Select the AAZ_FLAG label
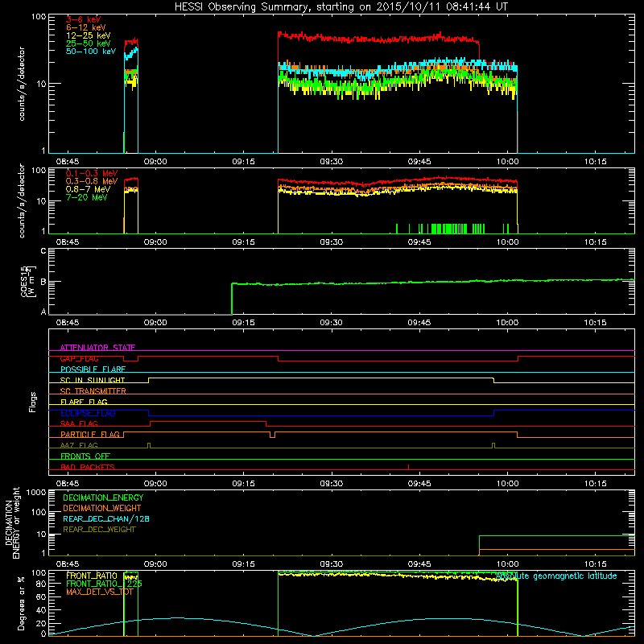This screenshot has height=644, width=644. pos(79,445)
